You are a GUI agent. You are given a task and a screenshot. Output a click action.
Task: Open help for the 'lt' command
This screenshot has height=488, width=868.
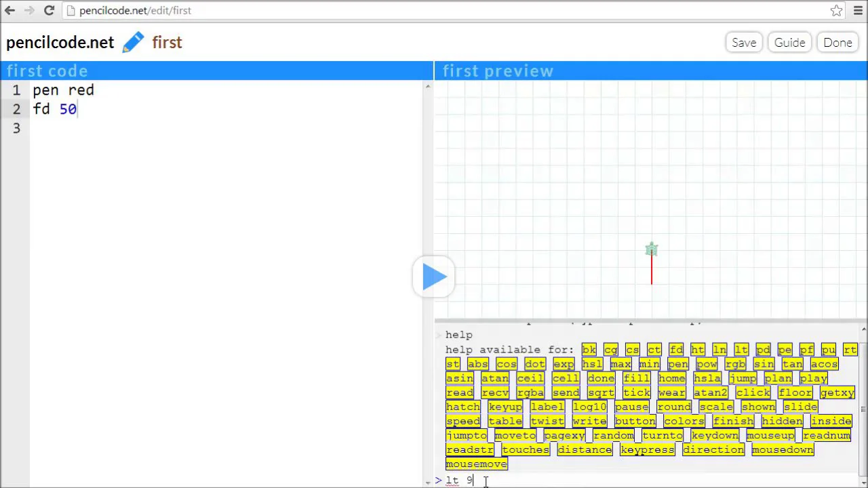coord(741,350)
